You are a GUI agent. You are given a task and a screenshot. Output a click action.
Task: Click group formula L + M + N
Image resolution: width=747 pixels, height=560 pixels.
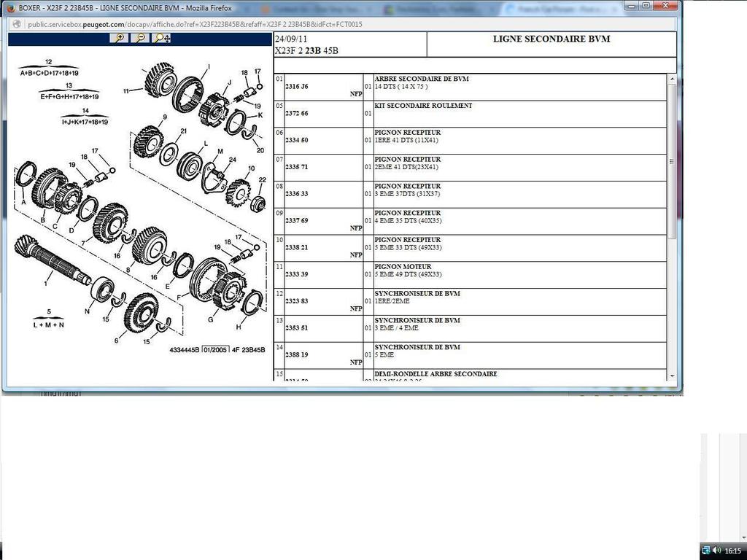coord(49,324)
